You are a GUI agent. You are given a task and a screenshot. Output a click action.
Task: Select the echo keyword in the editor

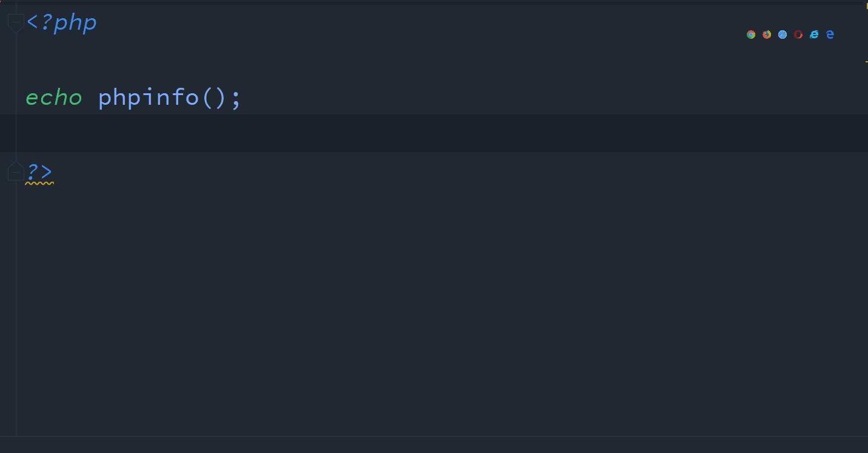pos(53,97)
